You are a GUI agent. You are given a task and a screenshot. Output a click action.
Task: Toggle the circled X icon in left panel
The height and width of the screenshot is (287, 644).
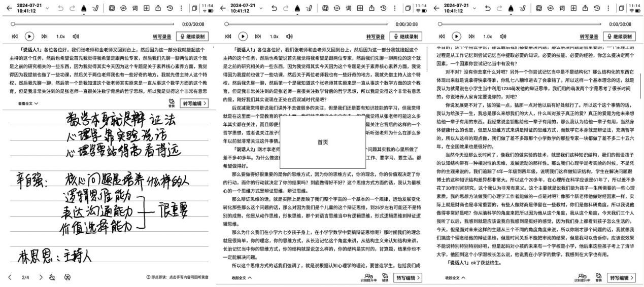pyautogui.click(x=67, y=277)
